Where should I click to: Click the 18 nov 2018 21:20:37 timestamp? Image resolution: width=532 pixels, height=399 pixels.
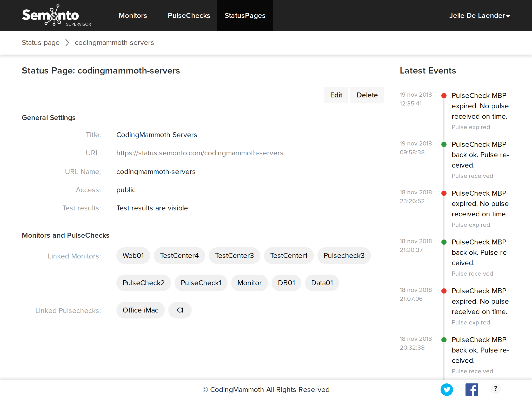416,245
